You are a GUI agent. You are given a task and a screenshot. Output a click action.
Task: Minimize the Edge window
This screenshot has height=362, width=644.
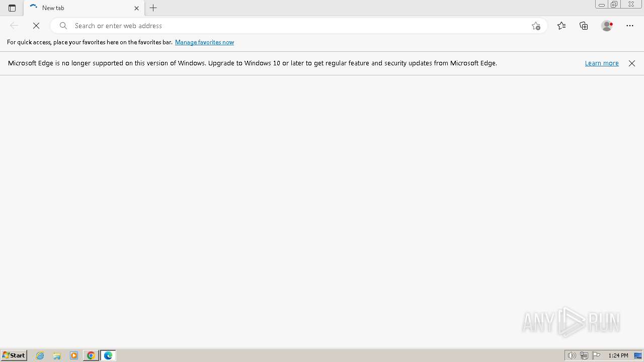click(601, 5)
